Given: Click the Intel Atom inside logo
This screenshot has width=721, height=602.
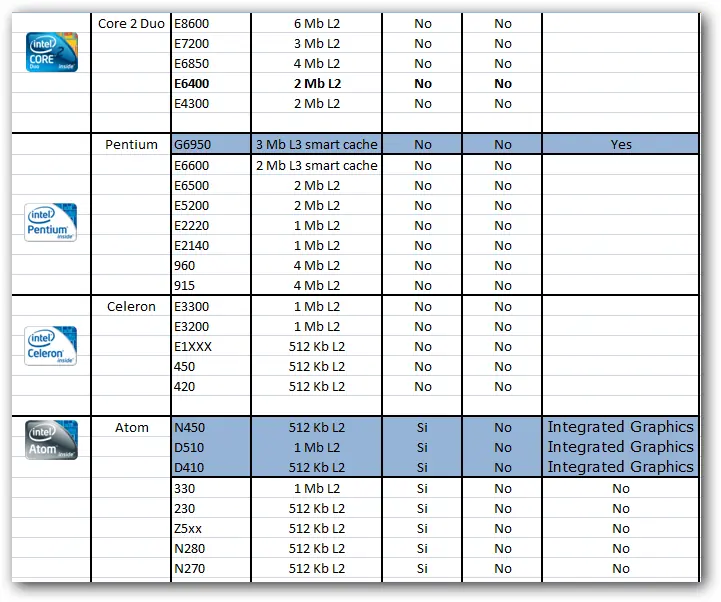Looking at the screenshot, I should [x=52, y=440].
